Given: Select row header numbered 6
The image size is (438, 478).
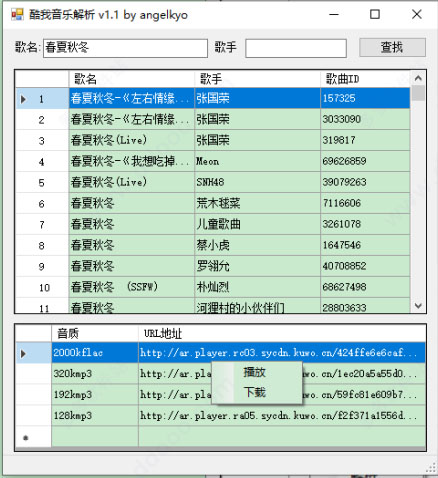Looking at the screenshot, I should coord(42,204).
